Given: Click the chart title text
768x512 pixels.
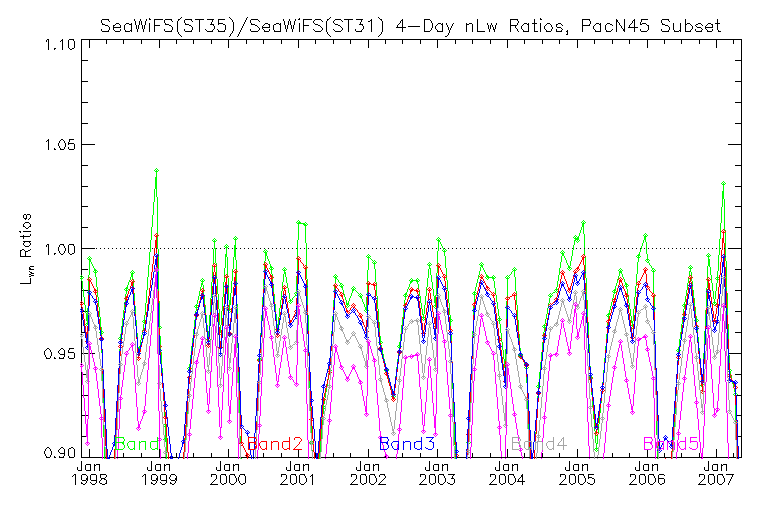Looking at the screenshot, I should pyautogui.click(x=410, y=25).
